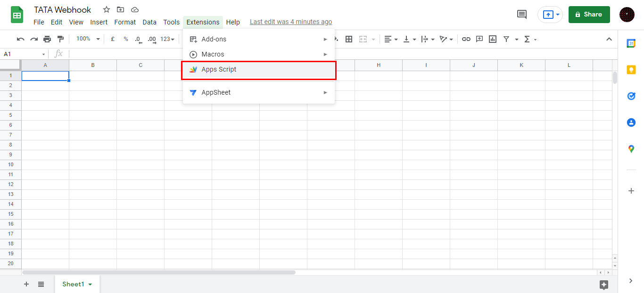The width and height of the screenshot is (644, 293).
Task: Click the undo icon
Action: tap(21, 39)
